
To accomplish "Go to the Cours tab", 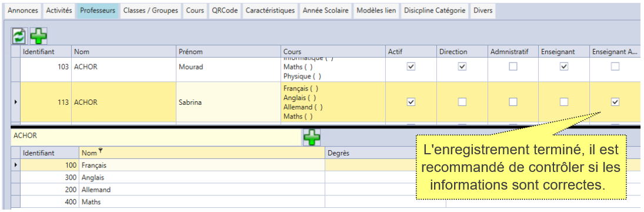I will (x=195, y=11).
